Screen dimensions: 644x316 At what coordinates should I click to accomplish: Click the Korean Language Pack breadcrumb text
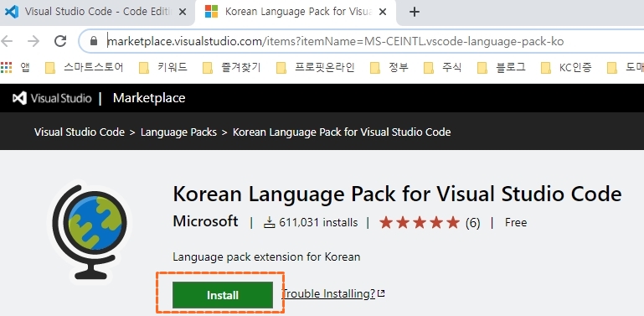coord(342,132)
